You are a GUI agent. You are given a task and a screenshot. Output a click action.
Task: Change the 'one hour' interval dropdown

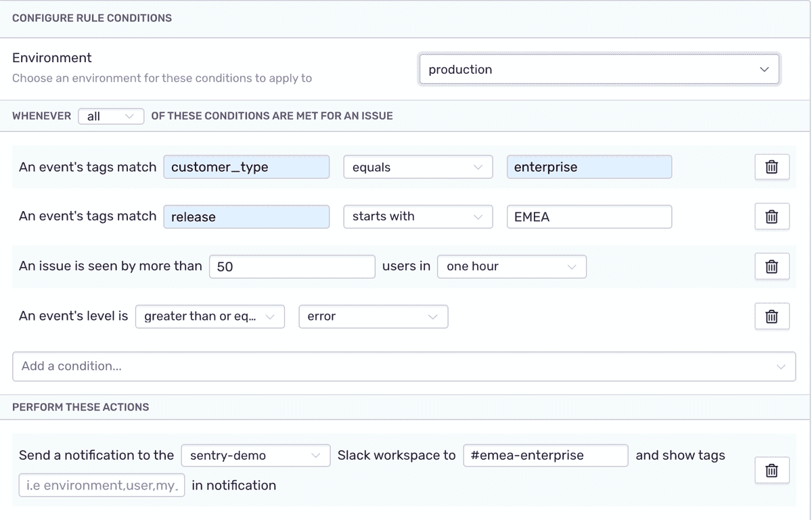pyautogui.click(x=512, y=266)
